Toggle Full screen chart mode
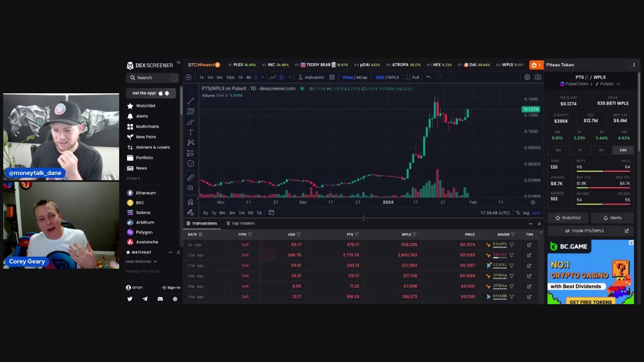The image size is (644, 362). pos(413,77)
